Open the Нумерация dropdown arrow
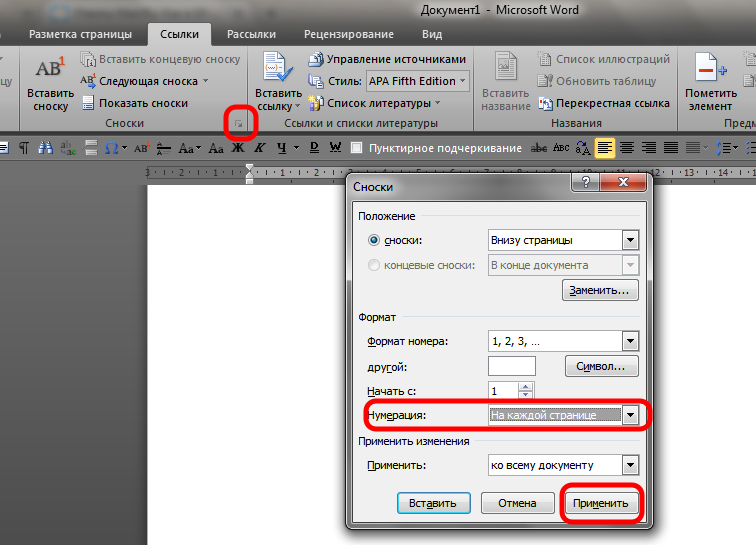Screen dimensions: 756x545 630,415
